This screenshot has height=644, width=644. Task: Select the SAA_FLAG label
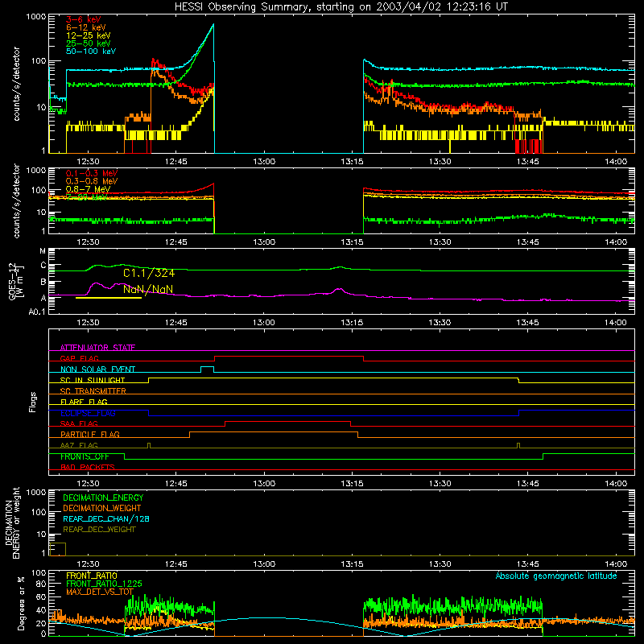point(79,423)
